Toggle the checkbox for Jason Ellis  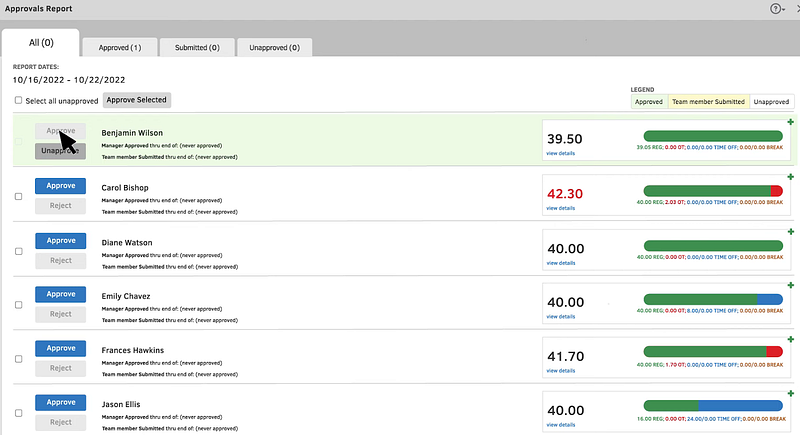tap(19, 412)
